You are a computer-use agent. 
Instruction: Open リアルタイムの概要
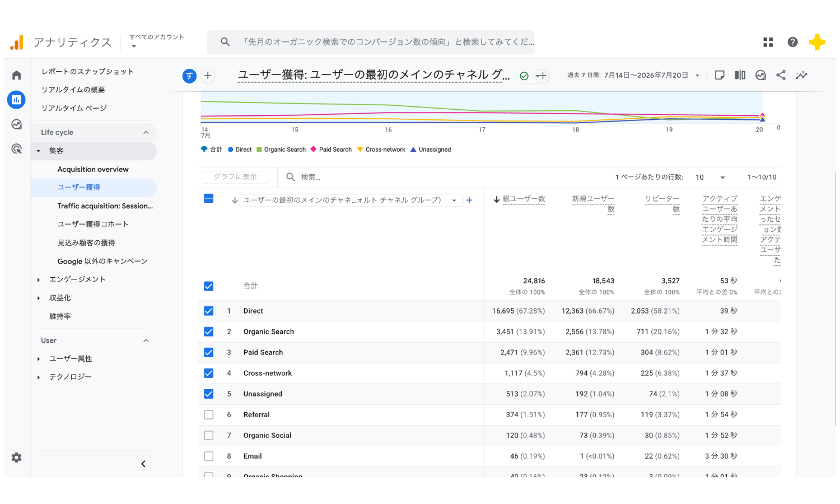[73, 90]
